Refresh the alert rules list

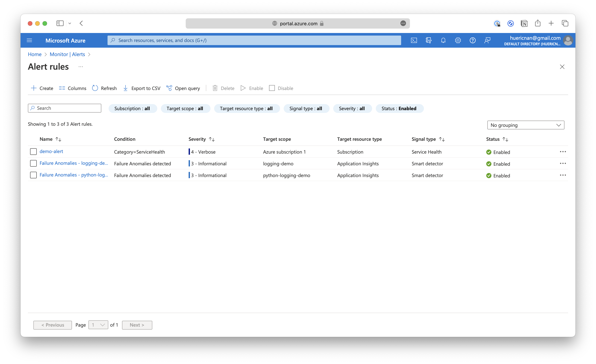104,88
